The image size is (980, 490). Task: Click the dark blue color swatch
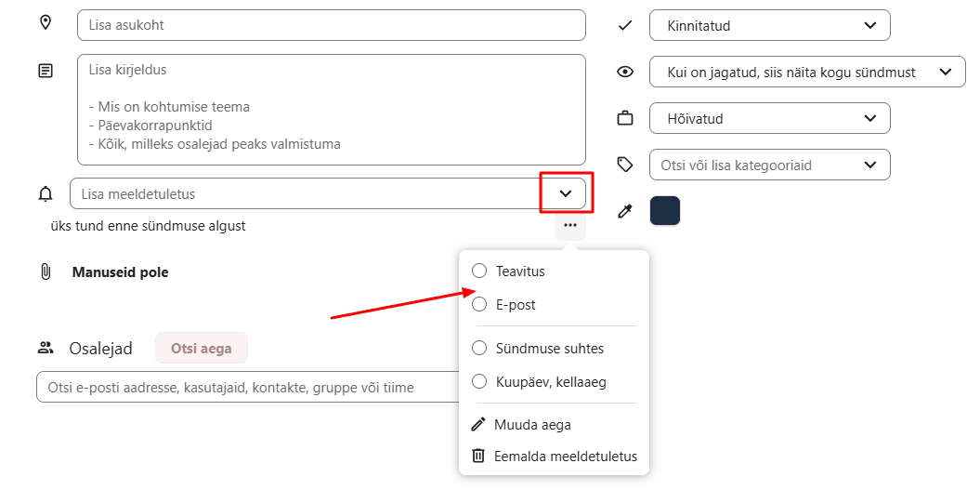click(x=665, y=211)
